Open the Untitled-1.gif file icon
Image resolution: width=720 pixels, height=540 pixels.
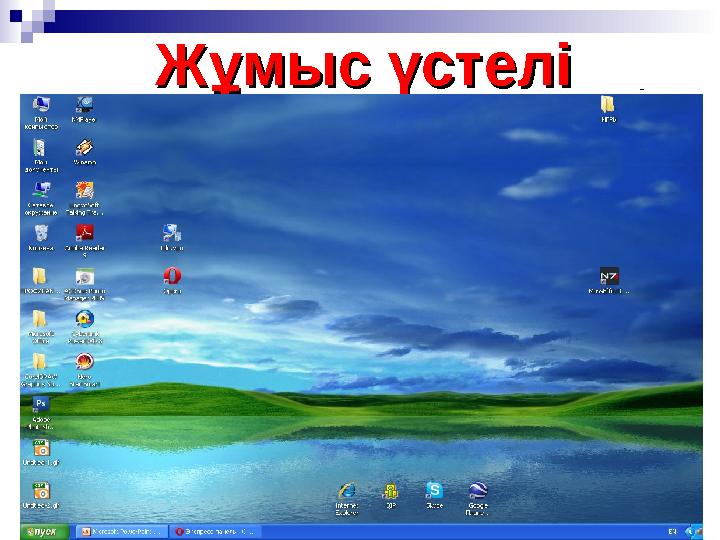pyautogui.click(x=41, y=448)
